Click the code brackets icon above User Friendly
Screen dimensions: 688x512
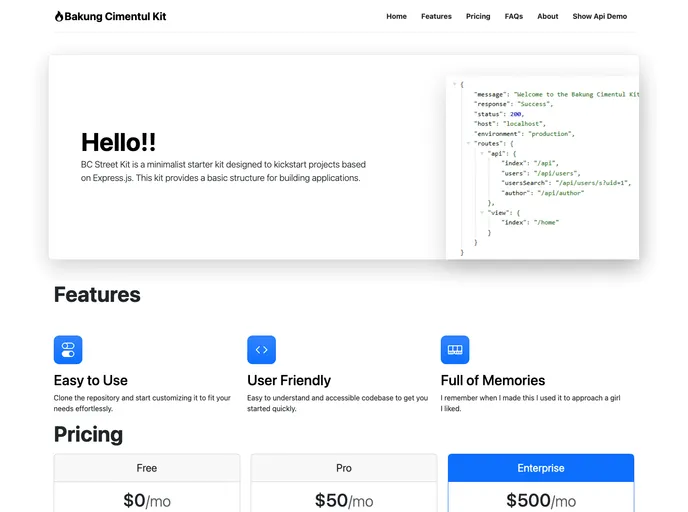pos(261,350)
